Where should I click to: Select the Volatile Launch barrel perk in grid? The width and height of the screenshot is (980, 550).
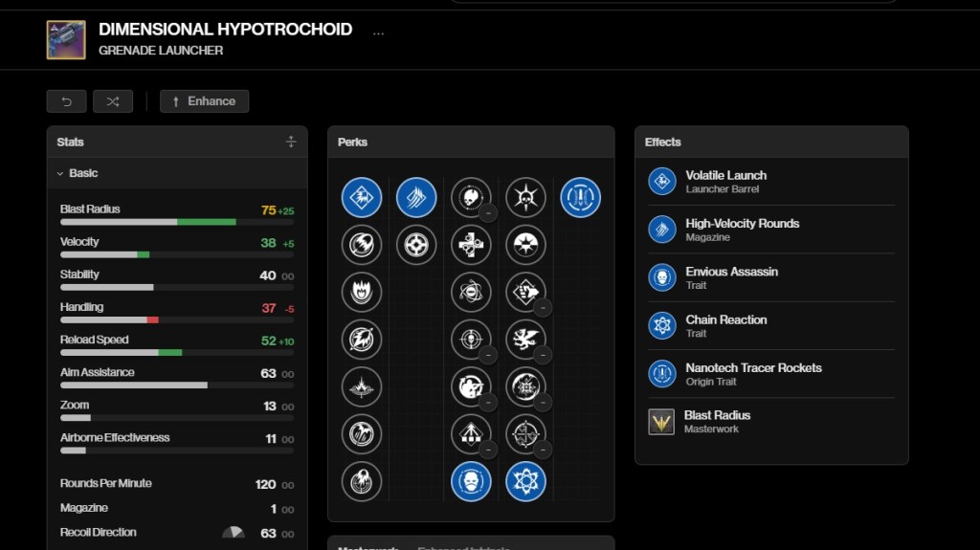tap(361, 197)
